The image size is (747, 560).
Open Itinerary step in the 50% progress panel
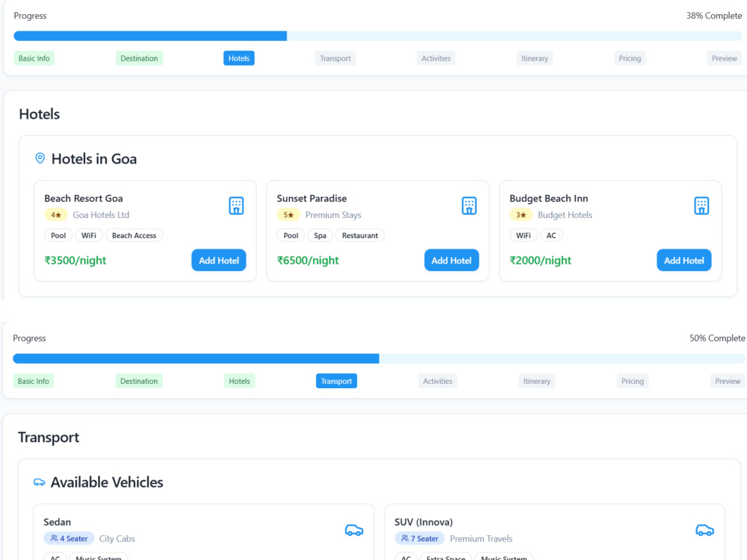537,381
